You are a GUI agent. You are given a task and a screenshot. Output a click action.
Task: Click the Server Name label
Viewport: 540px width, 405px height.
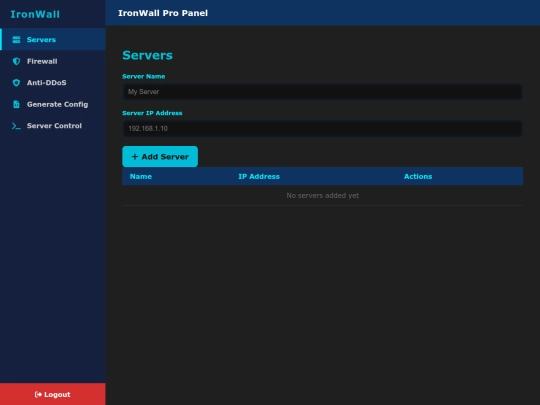pyautogui.click(x=144, y=76)
